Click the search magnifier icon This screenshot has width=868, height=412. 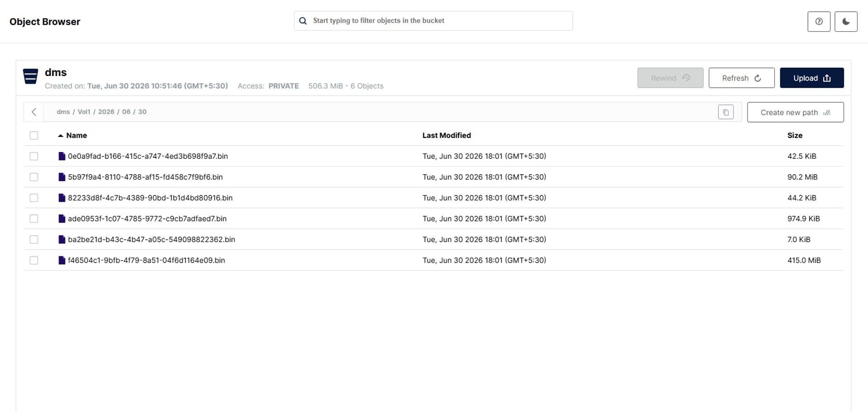click(303, 21)
